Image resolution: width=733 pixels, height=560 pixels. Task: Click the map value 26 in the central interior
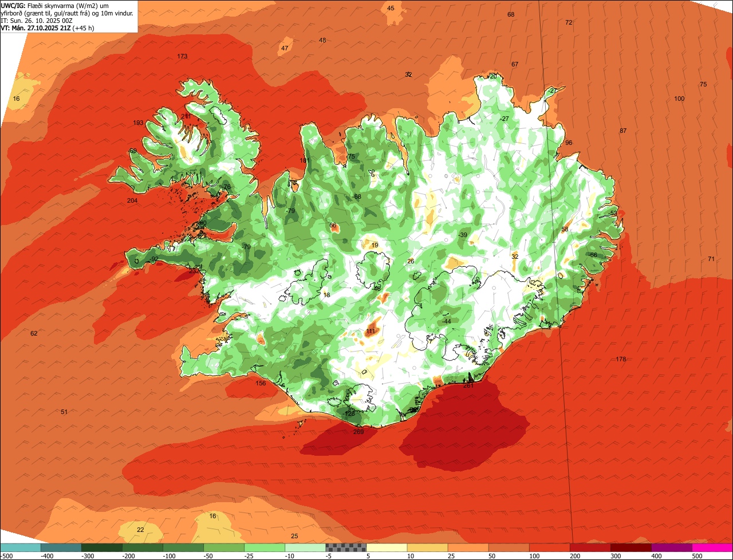point(410,261)
